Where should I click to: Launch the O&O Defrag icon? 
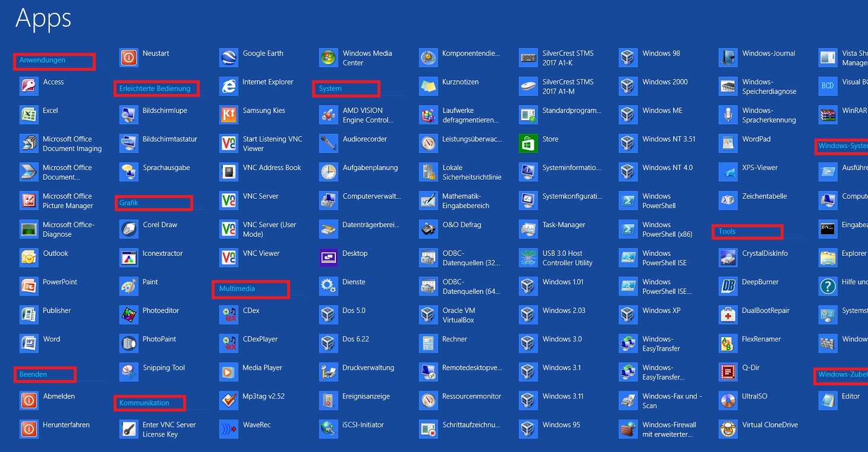[x=428, y=229]
